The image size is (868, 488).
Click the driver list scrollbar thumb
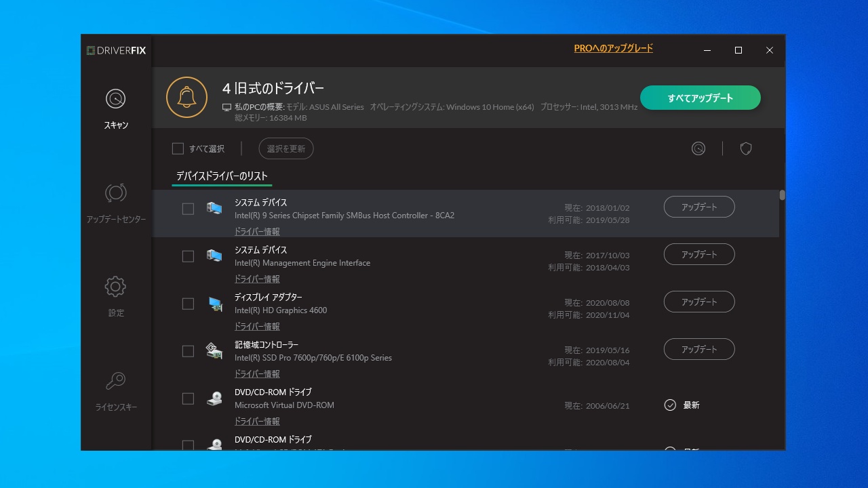click(x=782, y=195)
